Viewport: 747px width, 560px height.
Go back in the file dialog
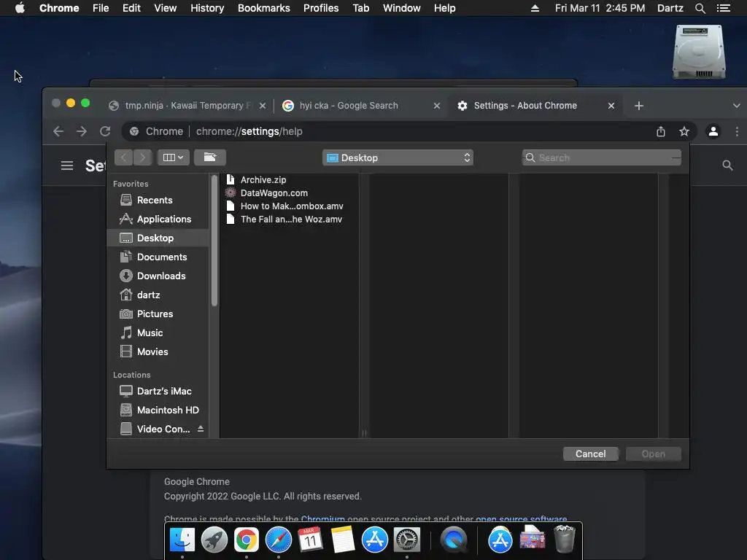coord(123,157)
